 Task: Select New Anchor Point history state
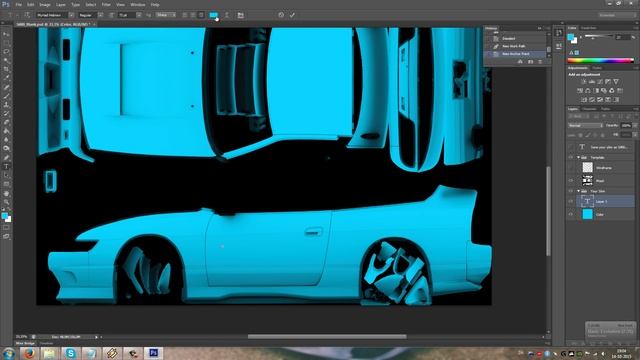[516, 54]
